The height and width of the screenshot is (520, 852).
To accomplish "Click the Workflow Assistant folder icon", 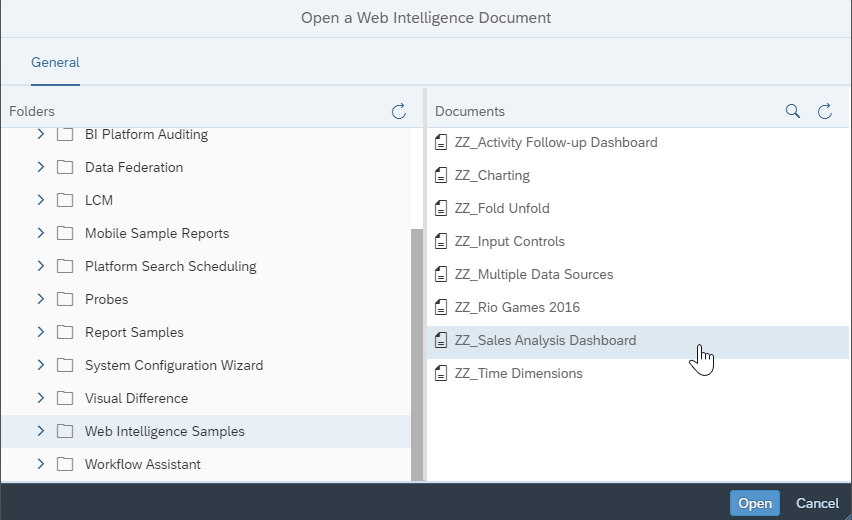I will pyautogui.click(x=65, y=465).
